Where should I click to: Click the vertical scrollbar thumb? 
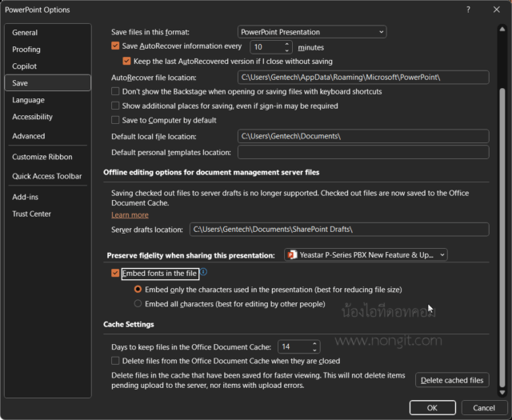pos(502,238)
